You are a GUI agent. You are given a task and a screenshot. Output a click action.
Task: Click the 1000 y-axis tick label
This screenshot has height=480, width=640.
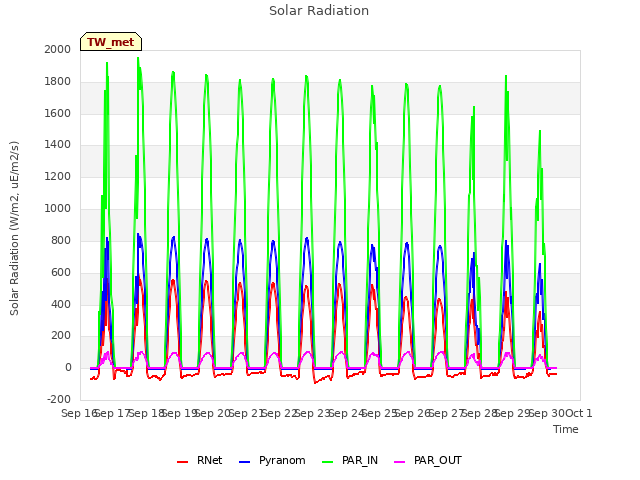click(58, 208)
